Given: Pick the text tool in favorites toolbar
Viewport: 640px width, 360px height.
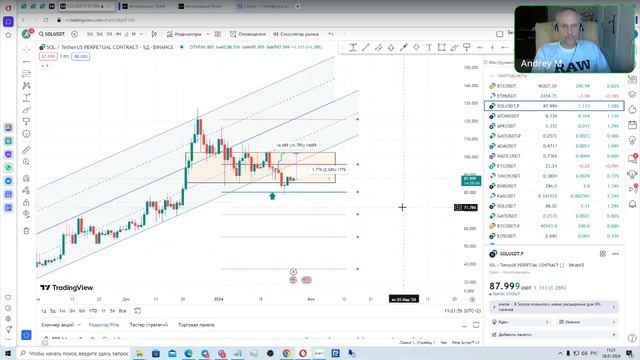Looking at the screenshot, I should [429, 48].
